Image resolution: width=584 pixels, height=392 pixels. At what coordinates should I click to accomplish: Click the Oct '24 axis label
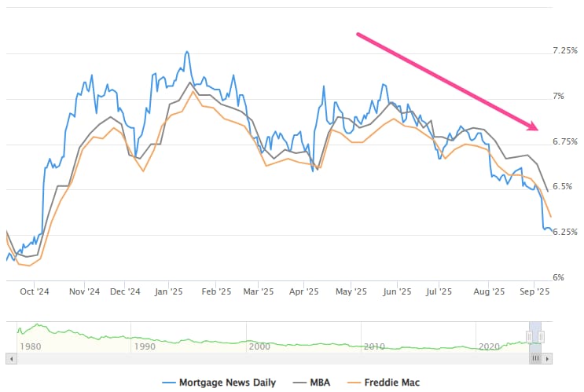point(35,291)
